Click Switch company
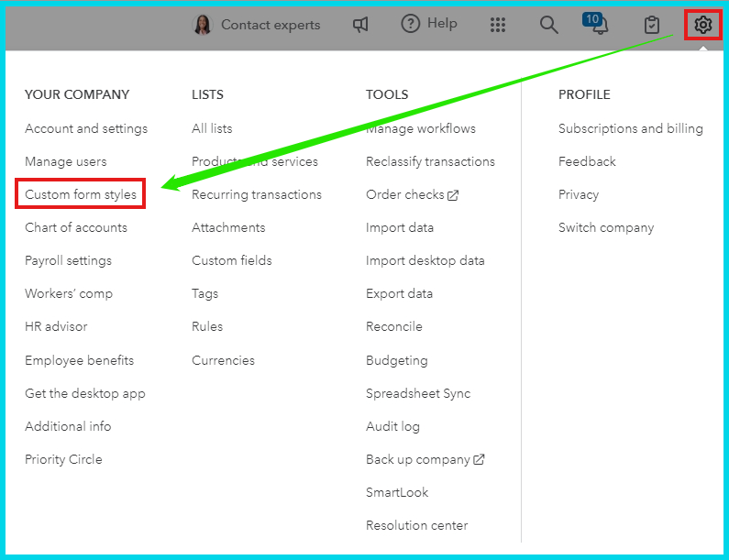The height and width of the screenshot is (560, 729). 606,227
